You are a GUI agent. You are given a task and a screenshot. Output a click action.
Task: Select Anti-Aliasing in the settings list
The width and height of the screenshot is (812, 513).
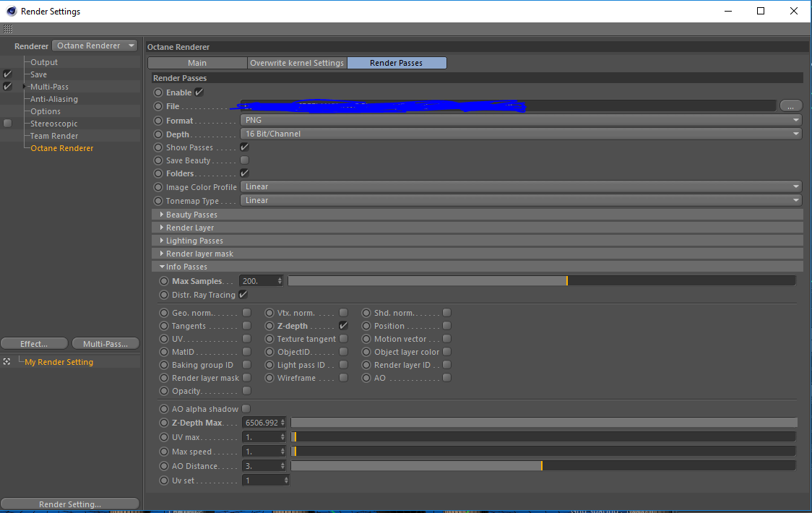54,99
